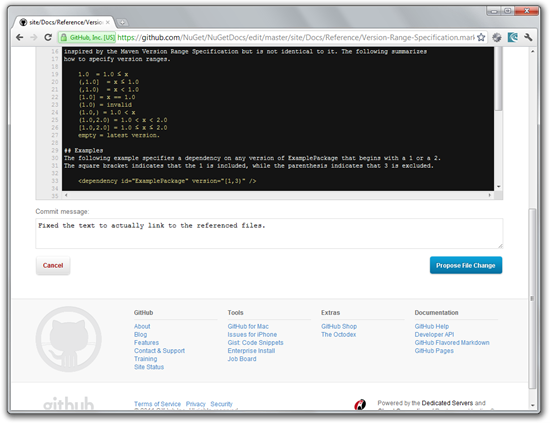Click the teal extension icon in the toolbar
Image resolution: width=550 pixels, height=423 pixels.
point(512,37)
